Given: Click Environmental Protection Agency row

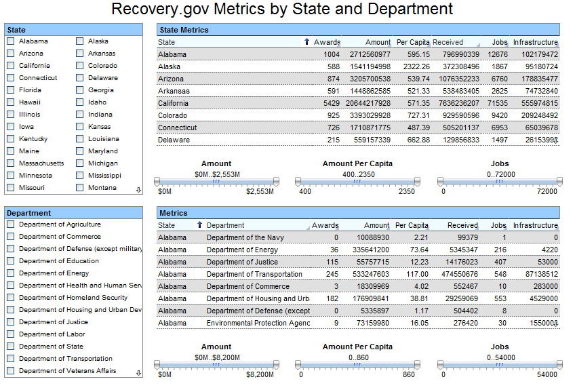Looking at the screenshot, I should [x=358, y=323].
